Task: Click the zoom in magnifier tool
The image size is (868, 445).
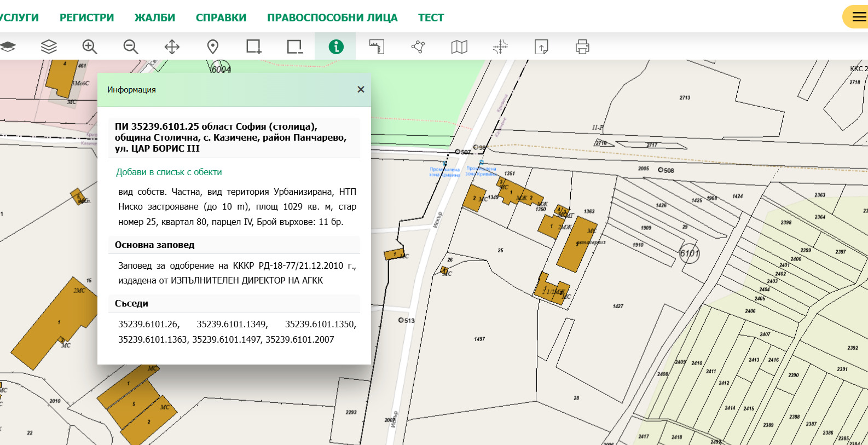Action: [90, 47]
